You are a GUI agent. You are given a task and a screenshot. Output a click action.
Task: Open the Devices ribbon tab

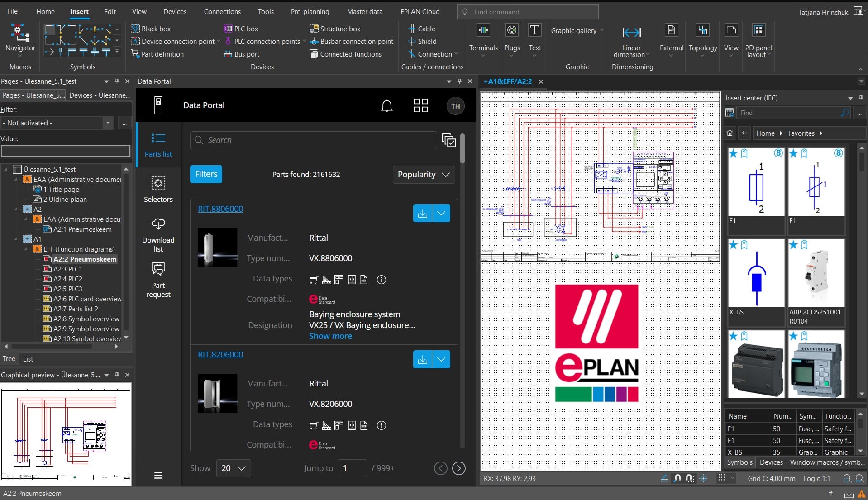coord(175,12)
